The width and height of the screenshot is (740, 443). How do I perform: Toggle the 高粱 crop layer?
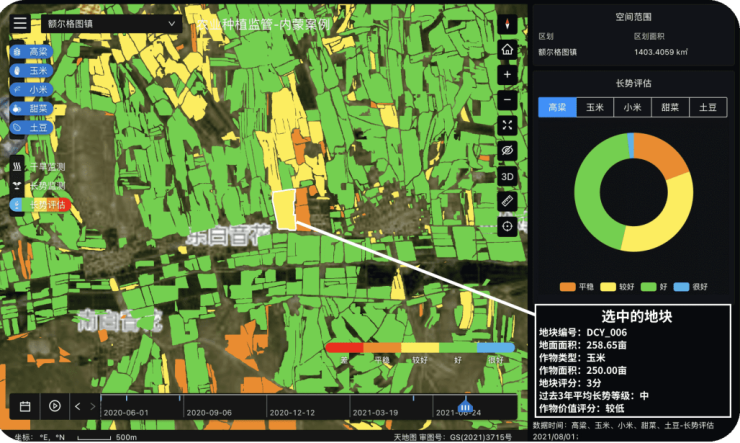tap(31, 52)
